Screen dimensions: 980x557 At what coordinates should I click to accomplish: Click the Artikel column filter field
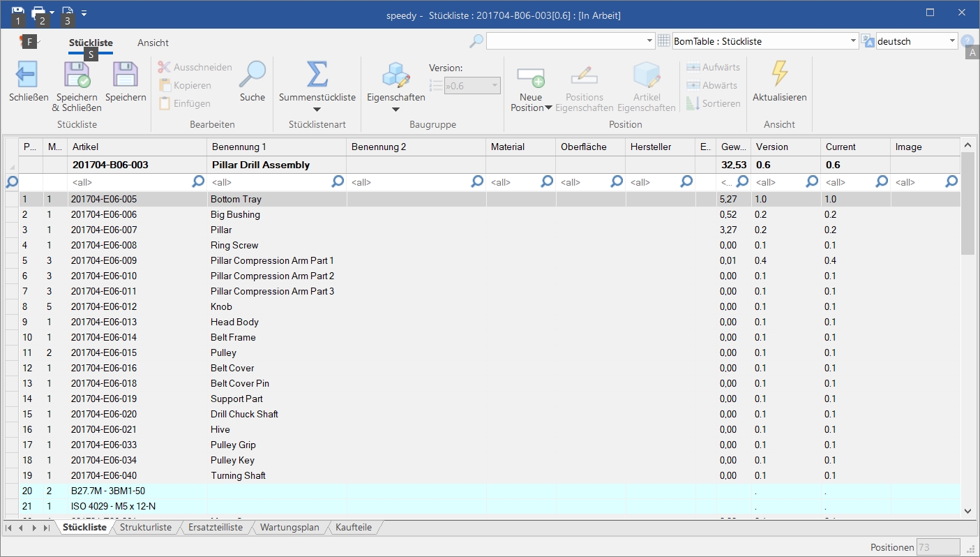(x=130, y=182)
